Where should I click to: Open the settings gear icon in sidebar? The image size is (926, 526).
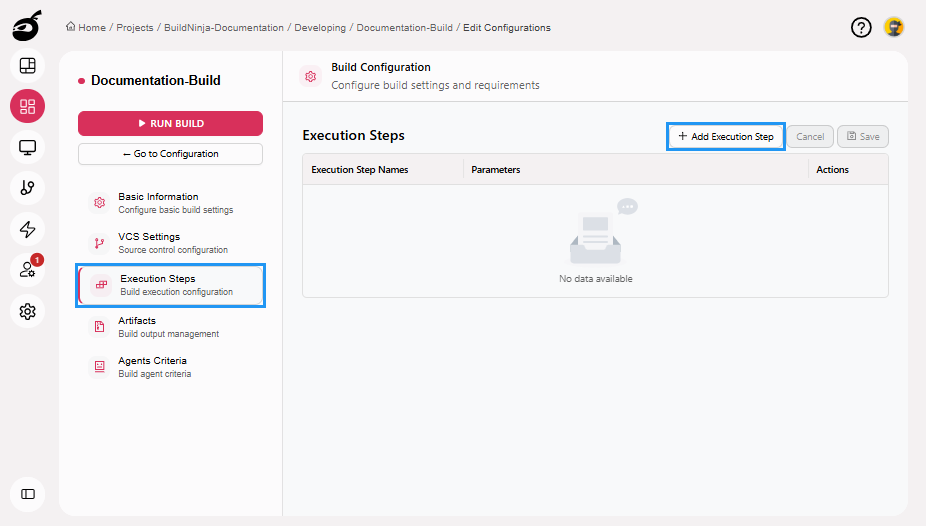point(28,311)
